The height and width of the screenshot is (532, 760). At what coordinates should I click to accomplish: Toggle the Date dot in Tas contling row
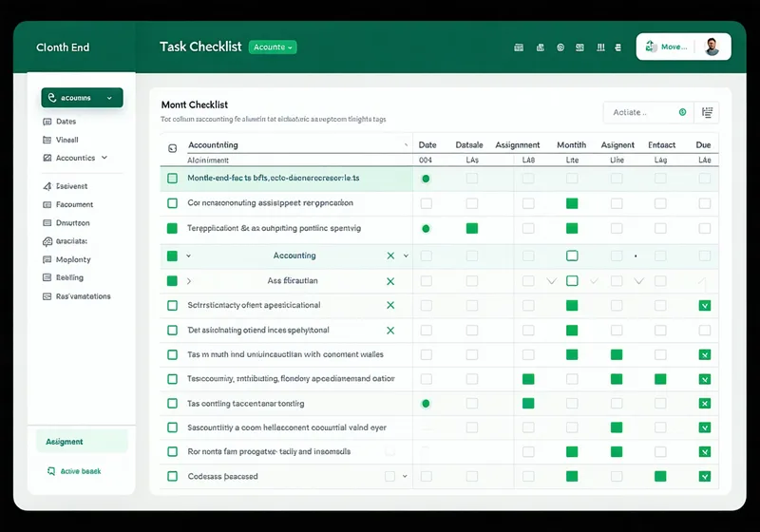coord(426,404)
